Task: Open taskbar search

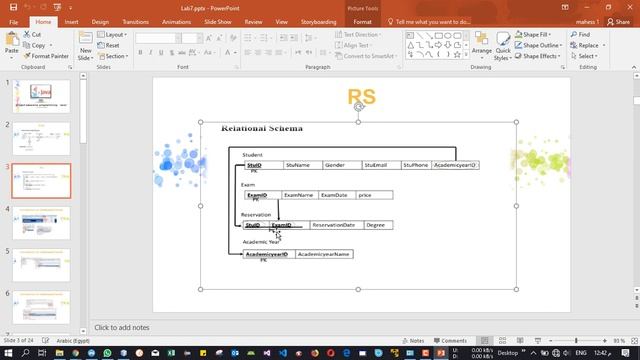Action: 25,353
